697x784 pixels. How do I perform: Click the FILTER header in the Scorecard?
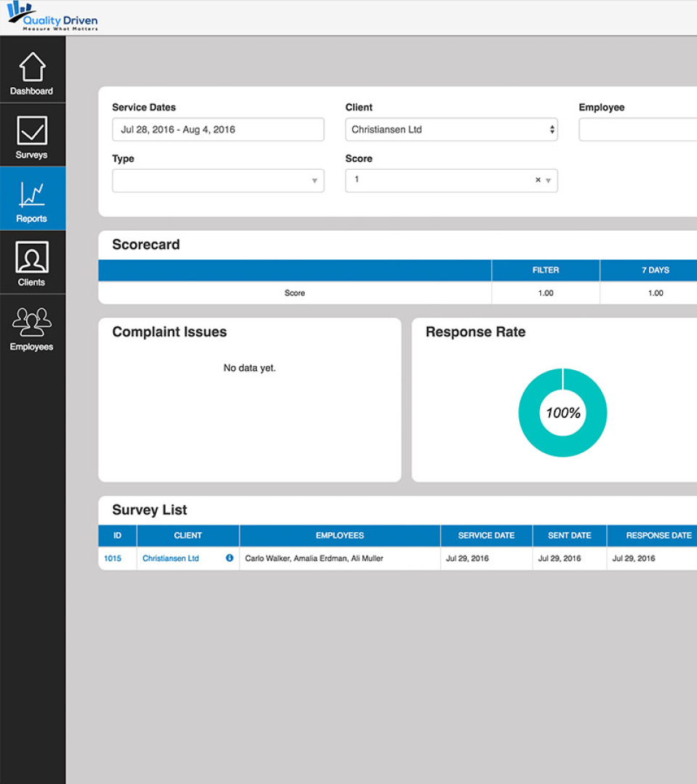pyautogui.click(x=545, y=269)
